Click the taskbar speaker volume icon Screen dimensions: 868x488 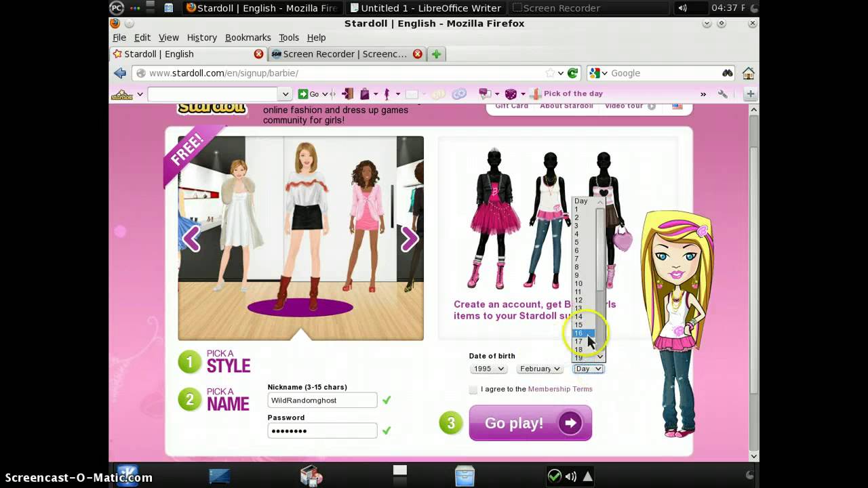tap(570, 476)
